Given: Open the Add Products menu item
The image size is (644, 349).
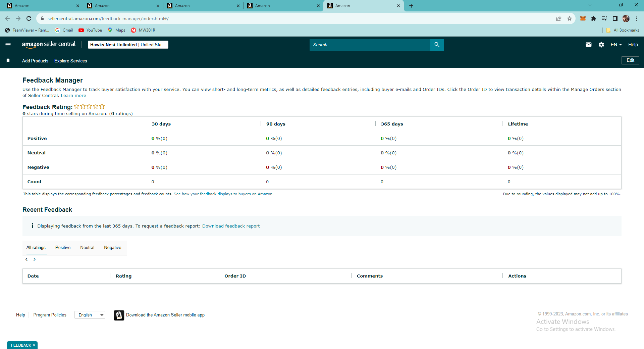Looking at the screenshot, I should (x=35, y=61).
